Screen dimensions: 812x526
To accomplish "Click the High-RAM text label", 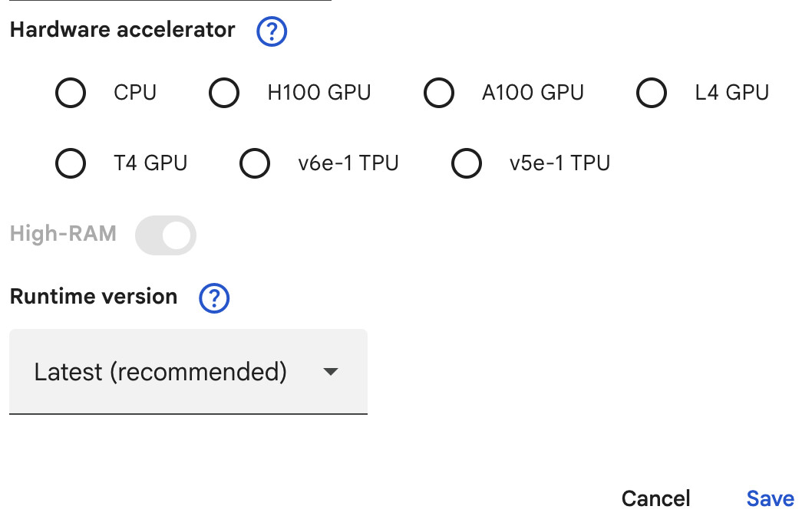I will pos(63,234).
